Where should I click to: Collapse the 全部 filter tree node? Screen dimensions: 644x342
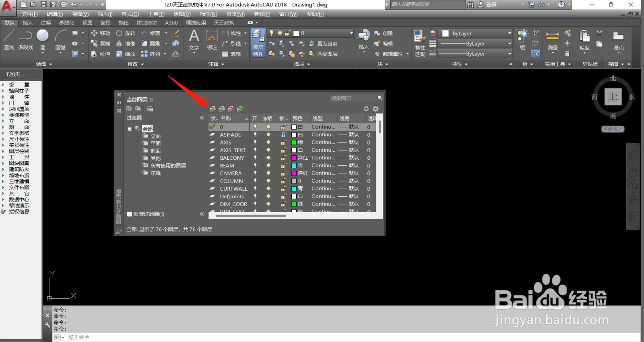[x=130, y=129]
